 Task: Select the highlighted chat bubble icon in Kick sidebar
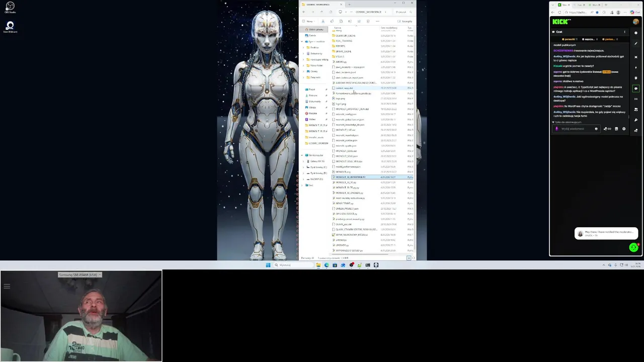(636, 88)
